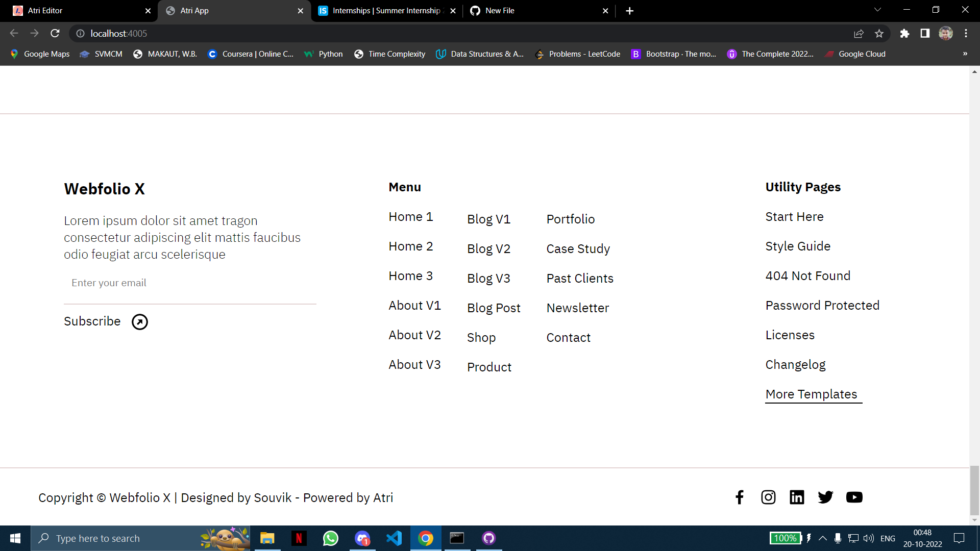Open Webfolio X's Facebook page
This screenshot has height=551, width=980.
point(739,497)
